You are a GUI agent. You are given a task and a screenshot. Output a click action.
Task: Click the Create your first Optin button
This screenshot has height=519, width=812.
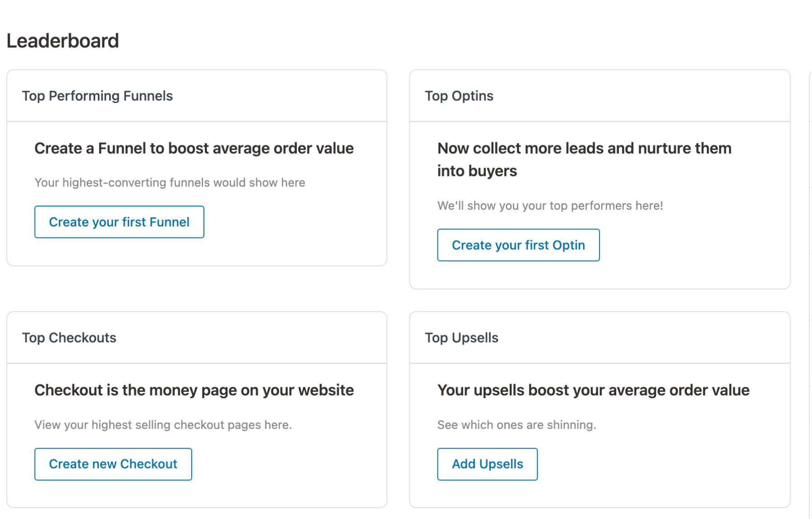518,245
